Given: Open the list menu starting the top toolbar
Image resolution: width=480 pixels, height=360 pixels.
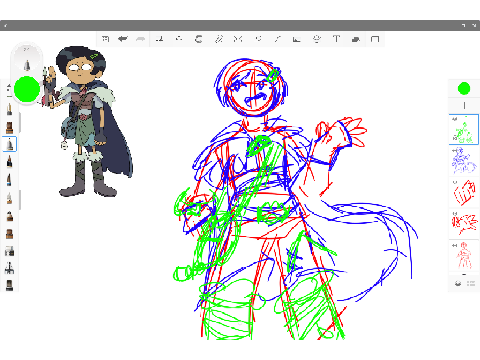Looking at the screenshot, I should point(106,39).
